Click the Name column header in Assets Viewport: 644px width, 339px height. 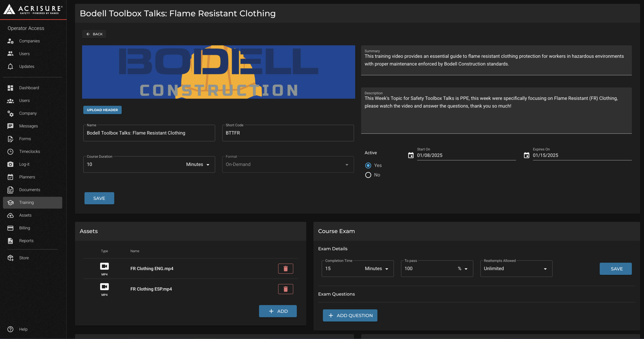click(x=135, y=251)
